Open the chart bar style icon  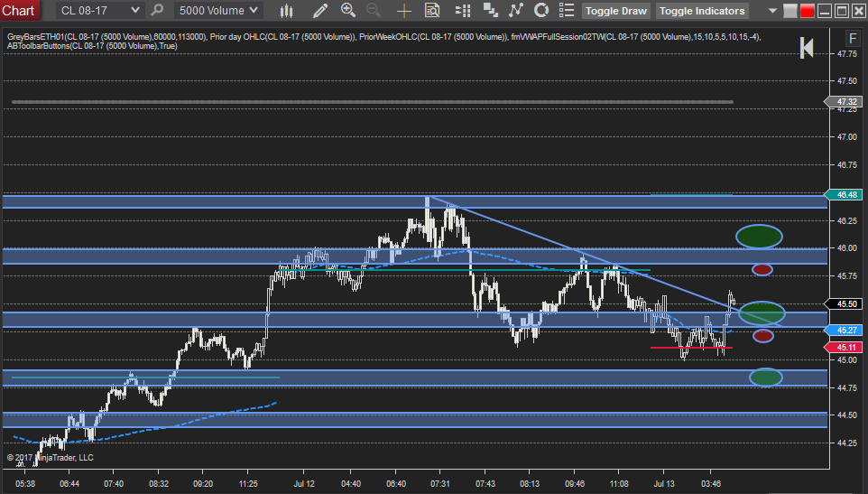(286, 10)
